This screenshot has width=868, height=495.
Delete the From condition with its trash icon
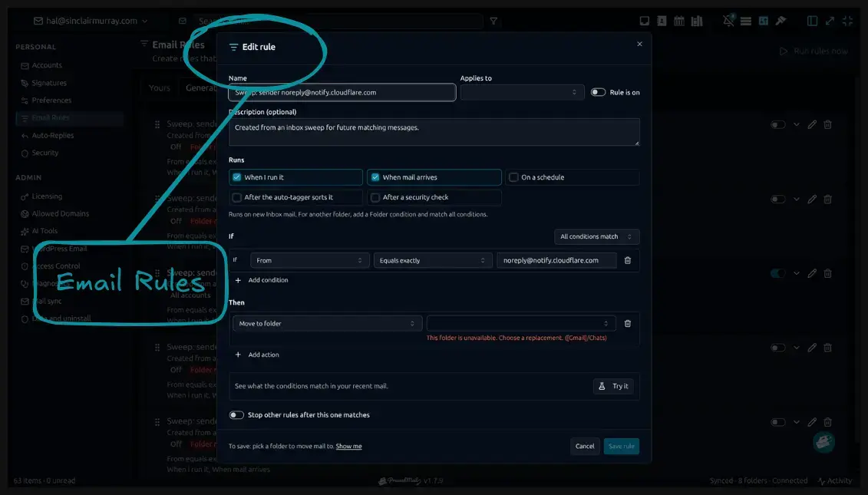click(x=627, y=260)
